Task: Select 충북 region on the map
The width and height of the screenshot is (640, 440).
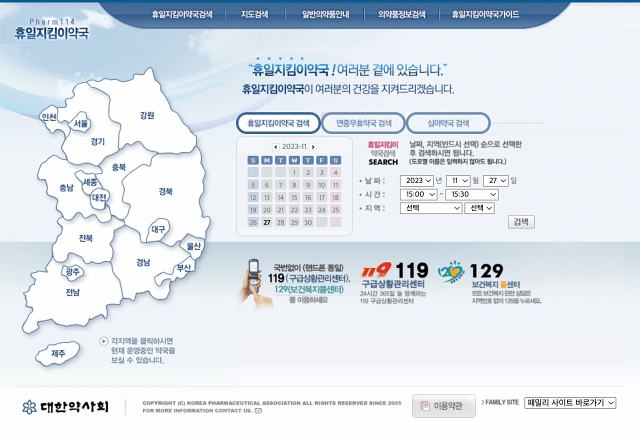Action: (x=119, y=167)
